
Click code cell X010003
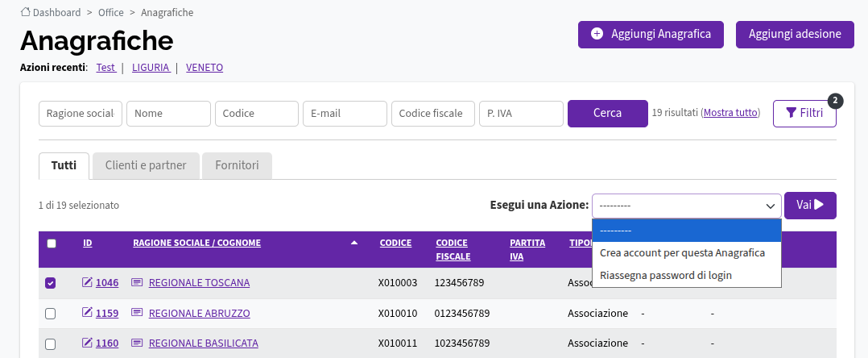click(398, 283)
